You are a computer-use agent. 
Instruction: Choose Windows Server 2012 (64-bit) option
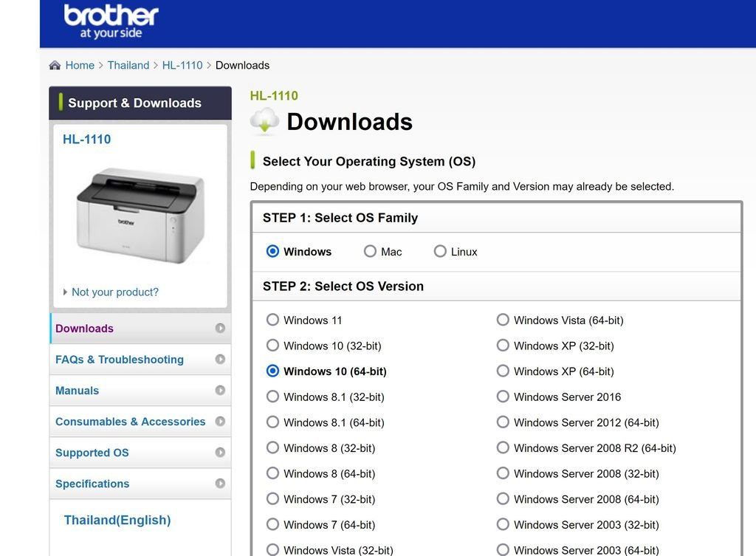(503, 422)
